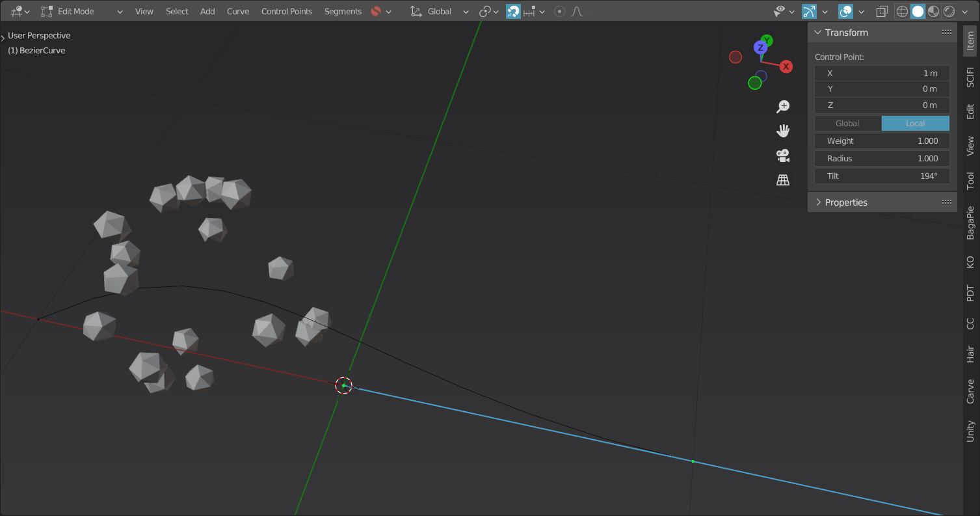Open the editor type selector

tap(20, 11)
